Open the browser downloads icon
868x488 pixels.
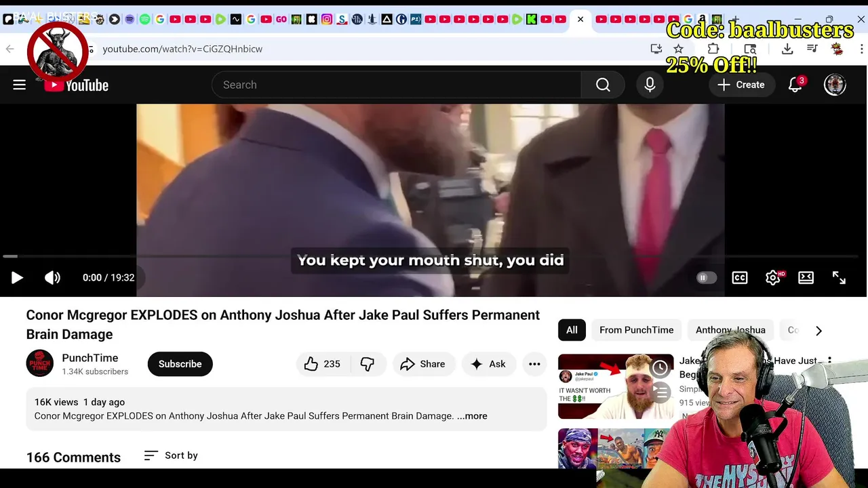coord(787,49)
